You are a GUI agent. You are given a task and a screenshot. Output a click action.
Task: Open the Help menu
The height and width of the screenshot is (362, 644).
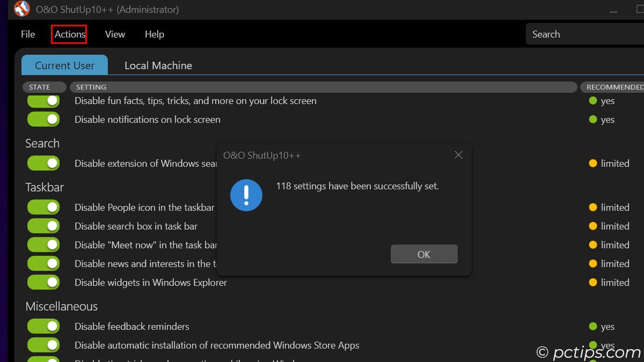(155, 34)
